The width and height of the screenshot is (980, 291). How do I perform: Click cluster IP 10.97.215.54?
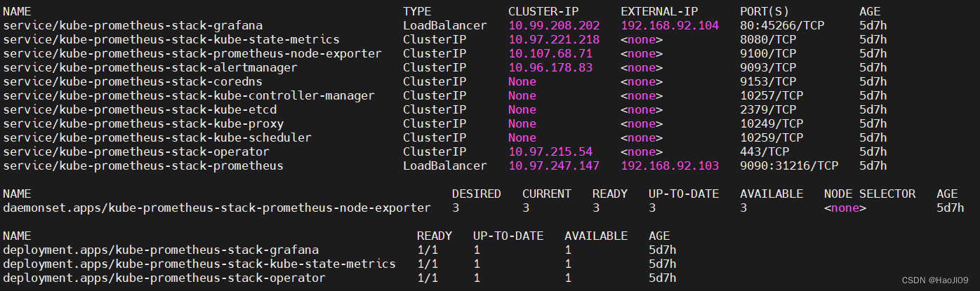click(x=550, y=151)
